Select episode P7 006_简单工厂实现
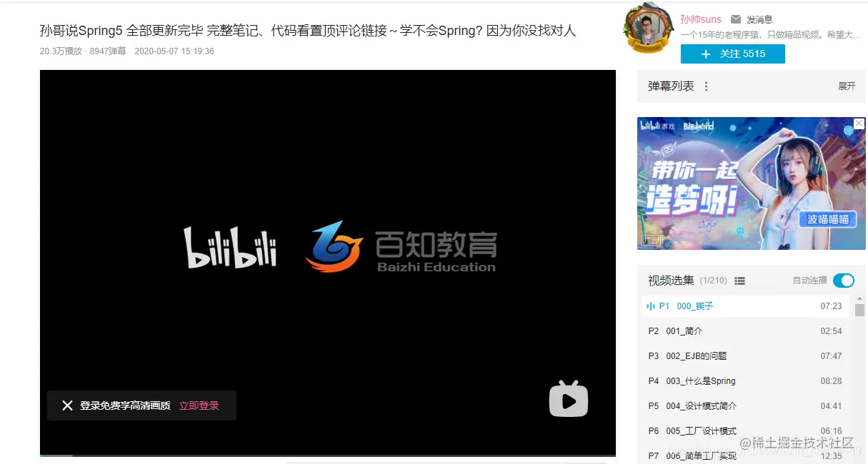Image resolution: width=868 pixels, height=464 pixels. (x=745, y=455)
